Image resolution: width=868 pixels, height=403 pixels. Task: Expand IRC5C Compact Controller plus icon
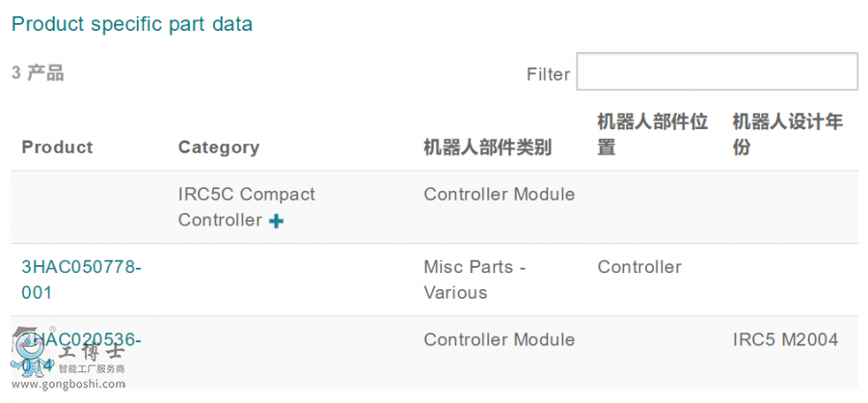[276, 222]
